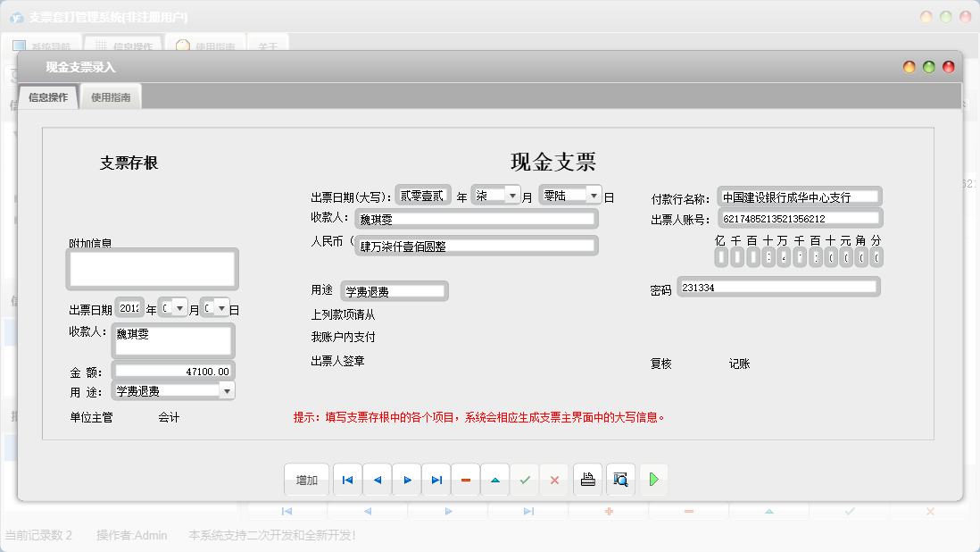The width and height of the screenshot is (980, 552).
Task: Confirm changes with the green checkmark
Action: click(x=525, y=480)
